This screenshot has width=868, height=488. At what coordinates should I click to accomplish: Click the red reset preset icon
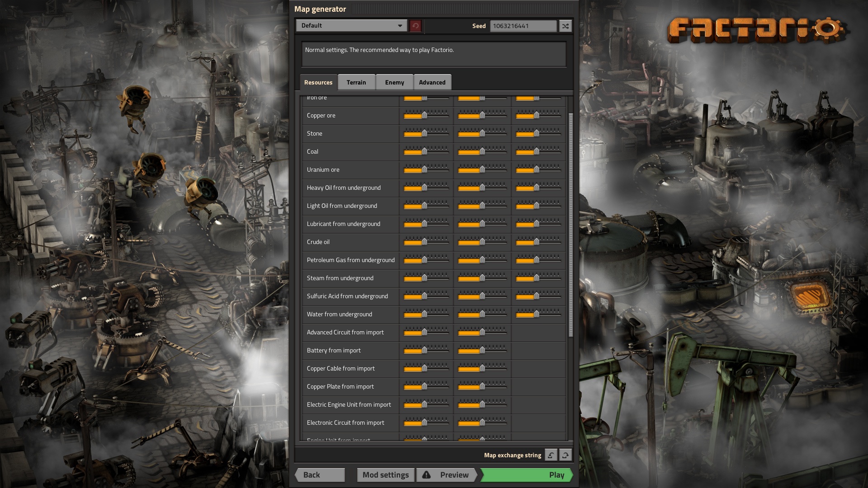(415, 26)
